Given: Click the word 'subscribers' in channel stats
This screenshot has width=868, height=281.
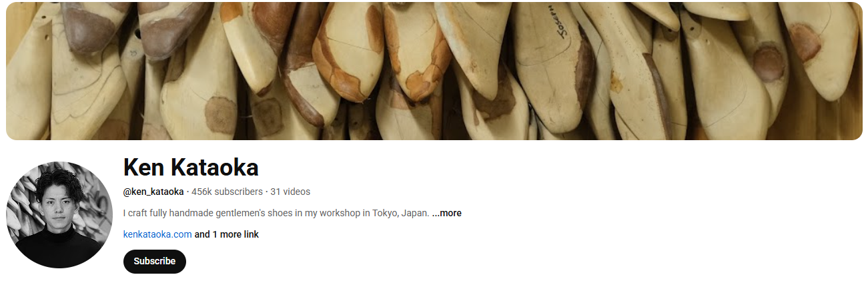Looking at the screenshot, I should [x=238, y=192].
